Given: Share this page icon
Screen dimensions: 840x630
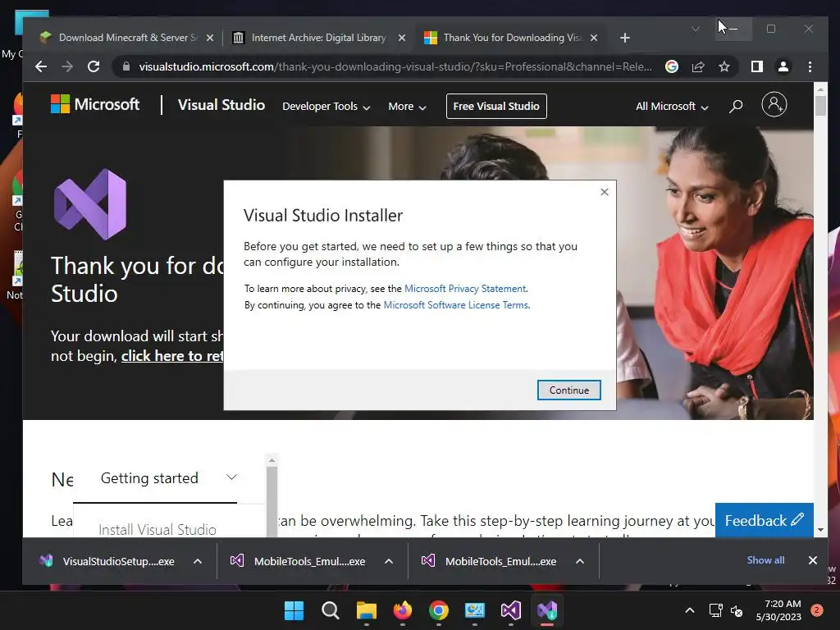Looking at the screenshot, I should 698,66.
